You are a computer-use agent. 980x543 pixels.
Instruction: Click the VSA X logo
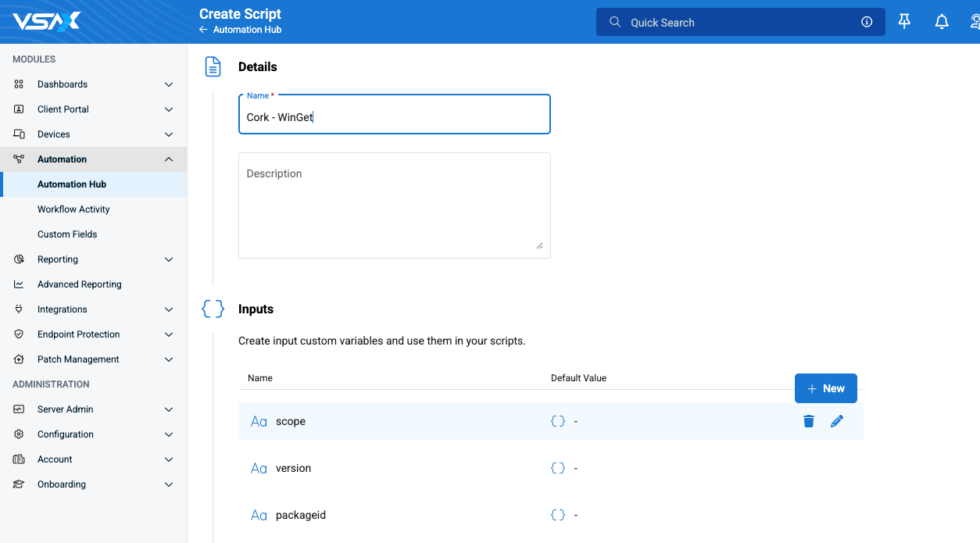46,22
